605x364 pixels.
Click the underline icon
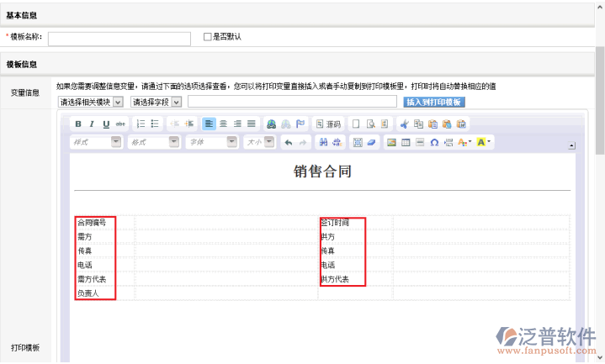click(x=106, y=124)
